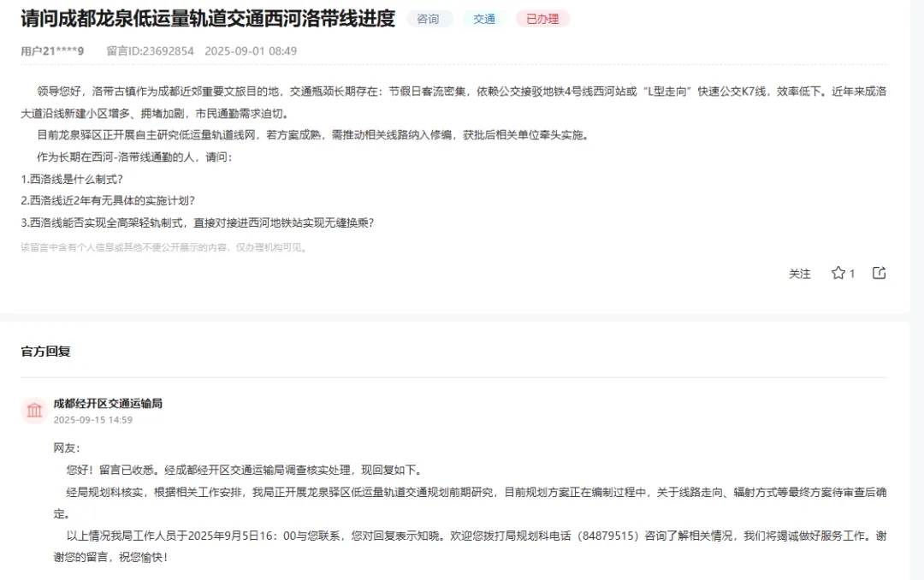Click the red 已办理 status tag

[542, 19]
